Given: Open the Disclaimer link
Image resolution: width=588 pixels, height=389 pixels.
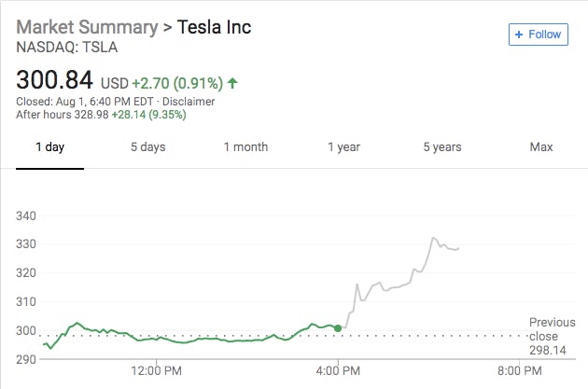Looking at the screenshot, I should [x=189, y=101].
